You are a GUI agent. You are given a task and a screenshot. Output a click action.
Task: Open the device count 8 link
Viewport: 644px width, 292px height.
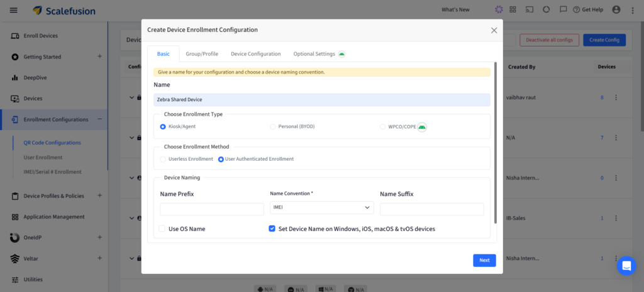coord(602,97)
